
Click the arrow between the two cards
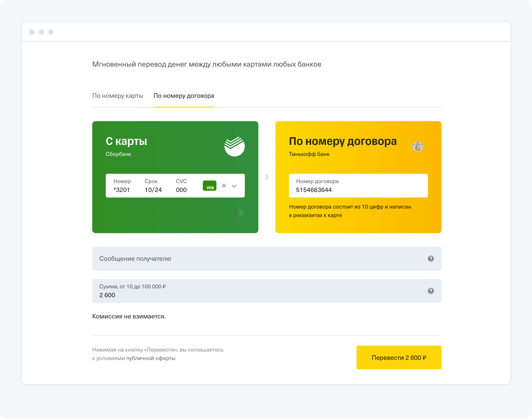[267, 177]
